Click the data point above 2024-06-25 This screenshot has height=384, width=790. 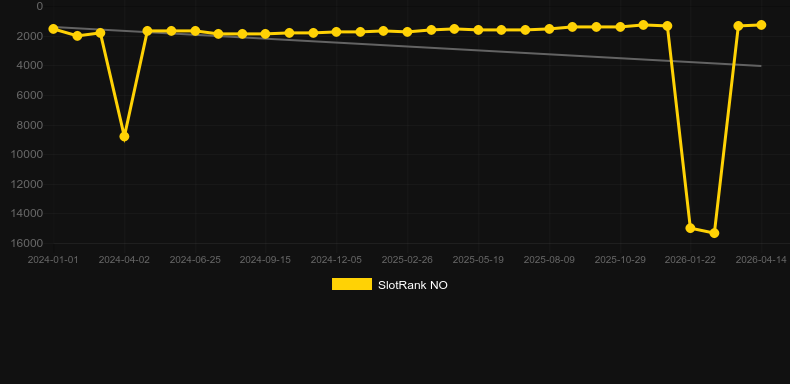[195, 31]
